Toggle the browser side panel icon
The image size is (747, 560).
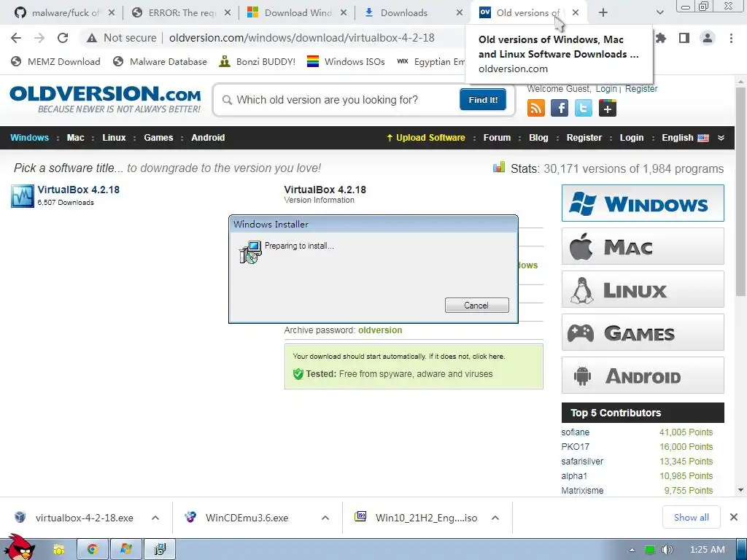click(x=684, y=38)
